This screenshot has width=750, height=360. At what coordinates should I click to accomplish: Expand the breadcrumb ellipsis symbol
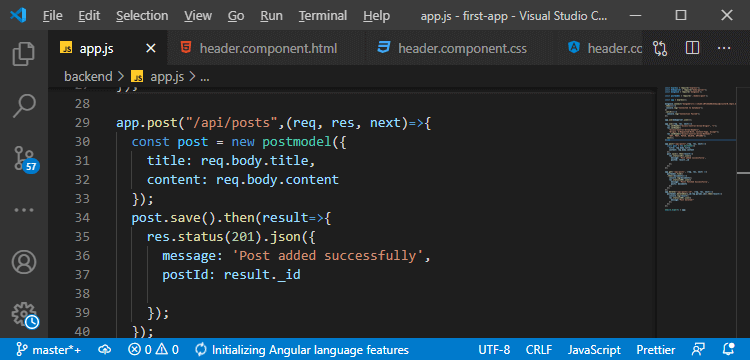point(205,77)
